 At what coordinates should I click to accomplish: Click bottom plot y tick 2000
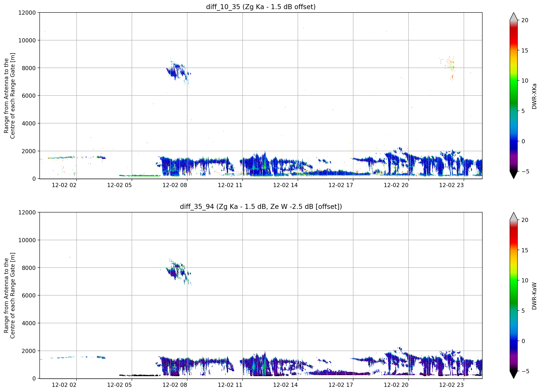[29, 351]
